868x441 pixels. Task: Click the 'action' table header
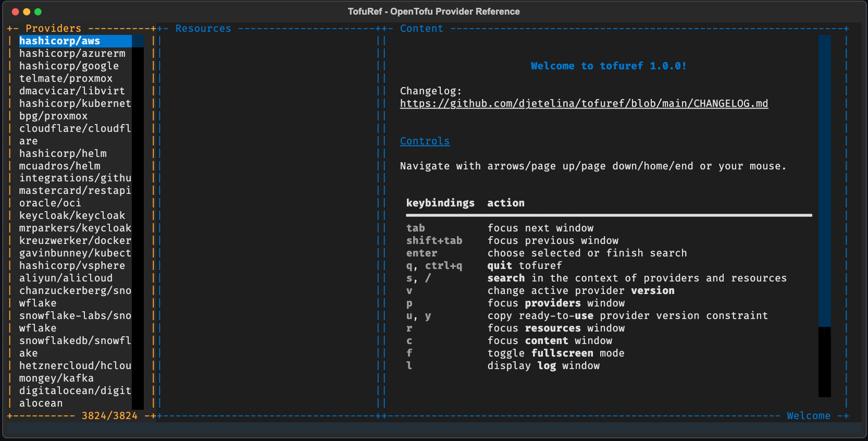pos(506,203)
